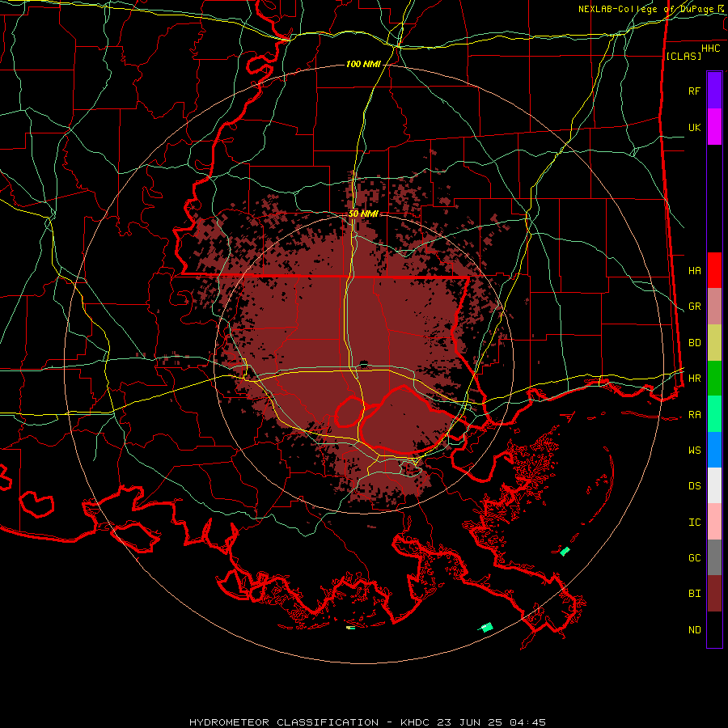
Task: Select the IC pink legend swatch
Action: point(714,522)
